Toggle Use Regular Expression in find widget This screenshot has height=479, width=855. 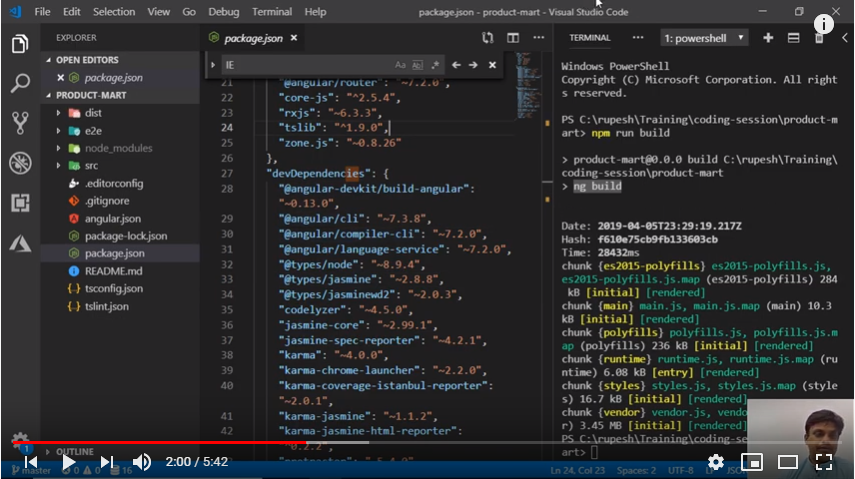click(435, 65)
